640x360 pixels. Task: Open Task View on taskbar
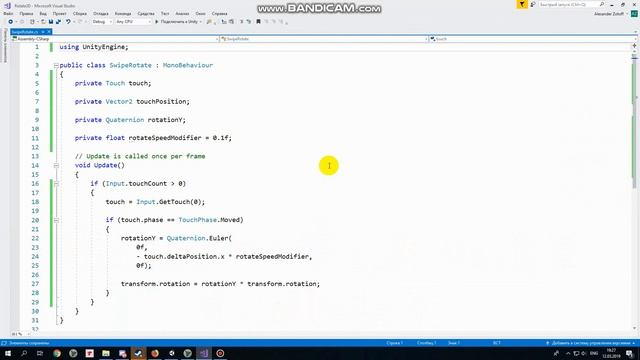(40, 353)
